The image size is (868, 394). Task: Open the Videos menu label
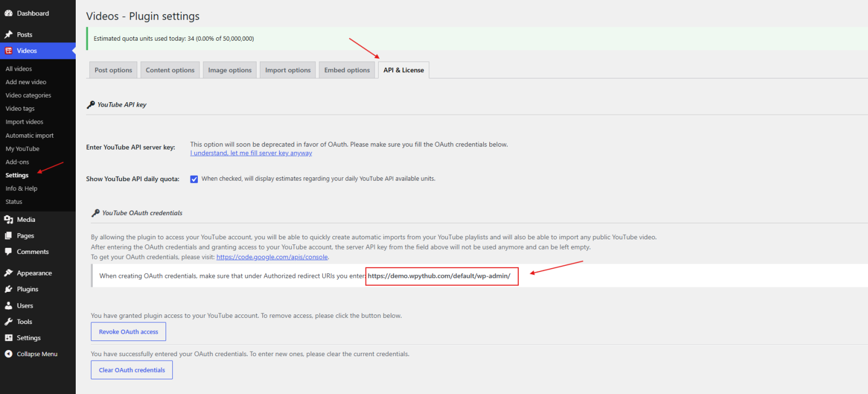pyautogui.click(x=27, y=51)
